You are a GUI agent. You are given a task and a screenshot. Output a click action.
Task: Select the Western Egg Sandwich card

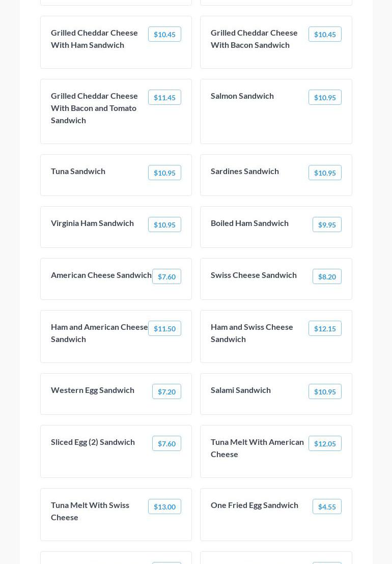click(x=93, y=390)
